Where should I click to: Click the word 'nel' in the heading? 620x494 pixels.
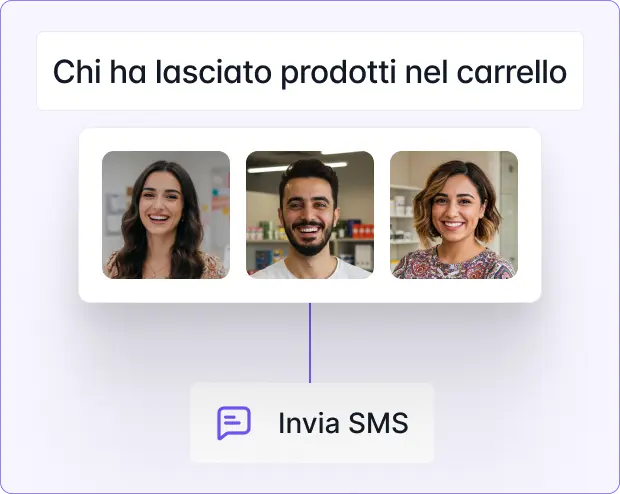pyautogui.click(x=427, y=72)
